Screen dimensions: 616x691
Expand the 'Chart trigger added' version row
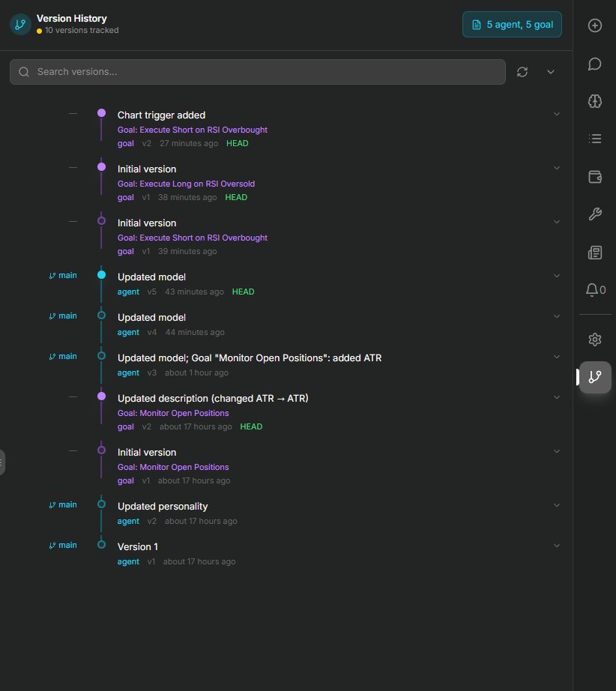[x=557, y=114]
